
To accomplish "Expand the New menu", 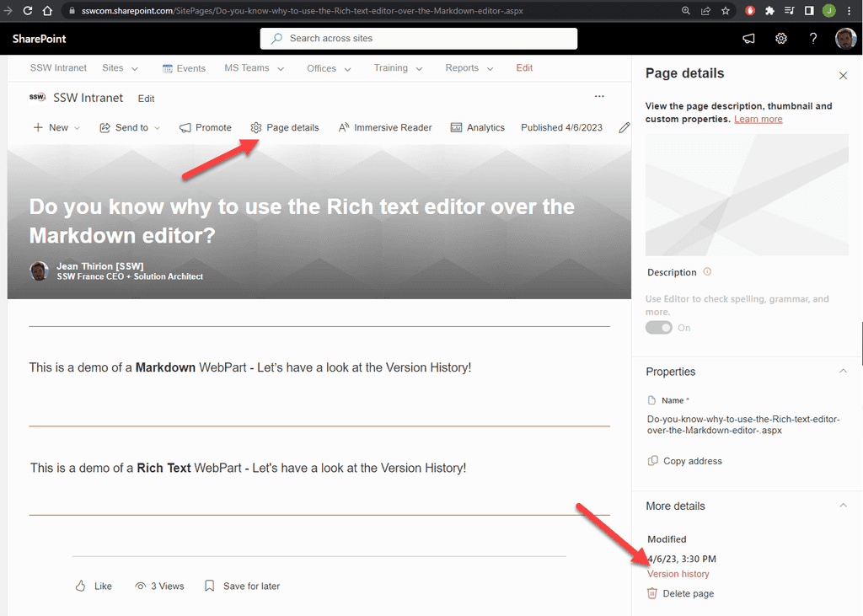I will click(x=56, y=127).
